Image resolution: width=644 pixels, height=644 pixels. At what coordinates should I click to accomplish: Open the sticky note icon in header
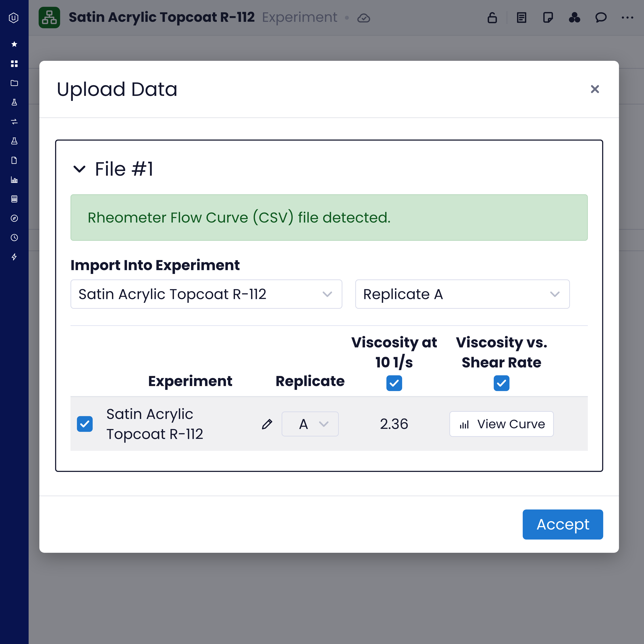(x=548, y=18)
